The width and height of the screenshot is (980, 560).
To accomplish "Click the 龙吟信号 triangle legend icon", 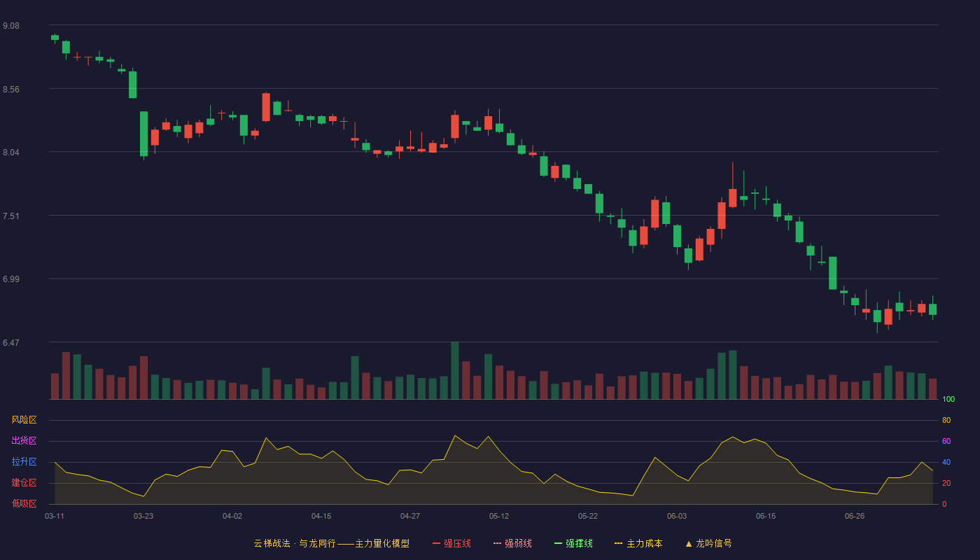I will point(689,543).
